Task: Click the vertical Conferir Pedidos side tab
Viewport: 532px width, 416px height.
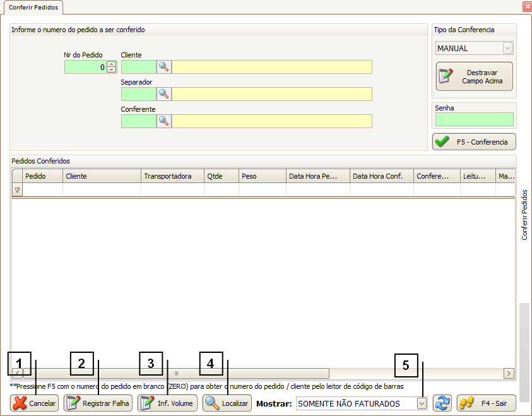Action: [x=524, y=215]
